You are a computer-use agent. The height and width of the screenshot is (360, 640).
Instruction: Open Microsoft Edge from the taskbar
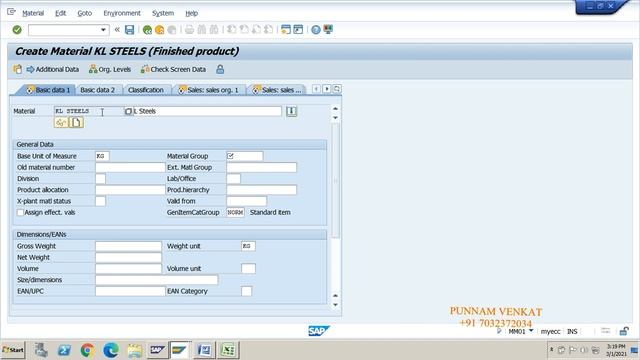click(110, 350)
